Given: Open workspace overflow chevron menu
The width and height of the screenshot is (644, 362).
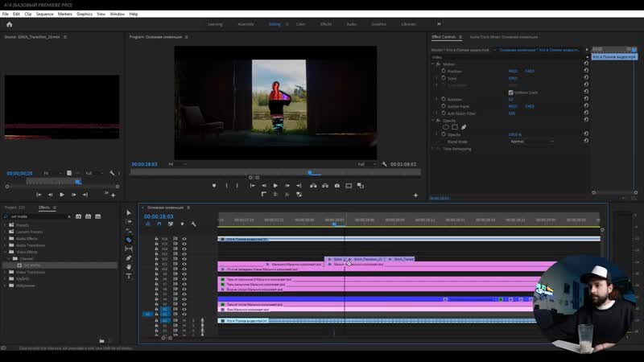Looking at the screenshot, I should (x=439, y=24).
